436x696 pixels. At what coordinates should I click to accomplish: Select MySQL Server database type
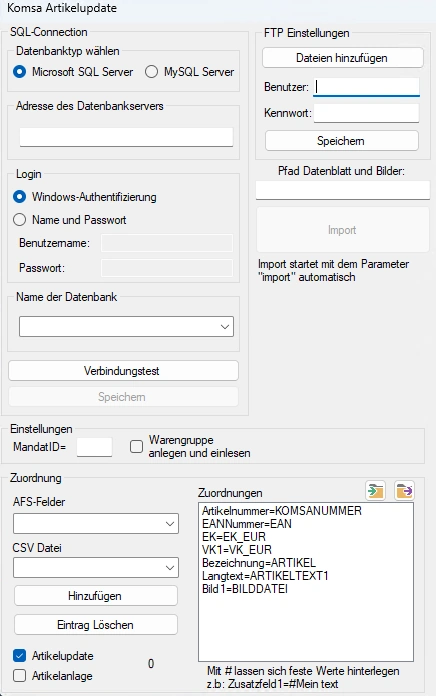point(151,71)
